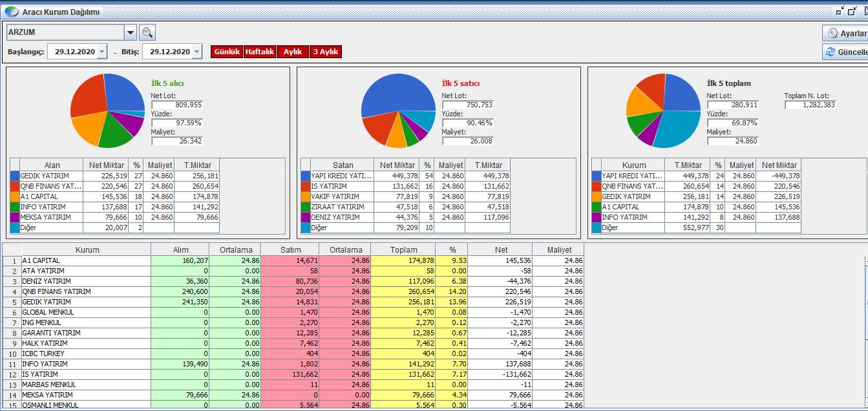Click the Satım cell showing 80,736
Screen dimensions: 868x411
coord(290,281)
